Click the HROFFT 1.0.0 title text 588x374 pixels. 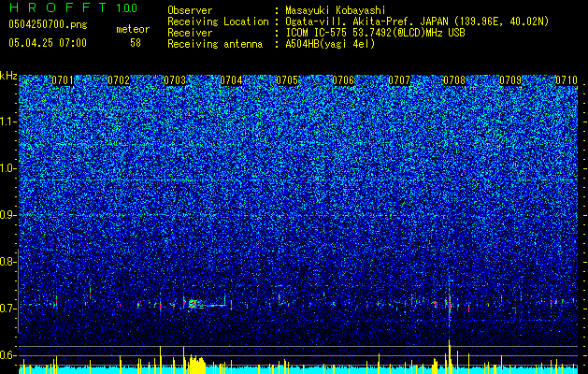pos(73,7)
